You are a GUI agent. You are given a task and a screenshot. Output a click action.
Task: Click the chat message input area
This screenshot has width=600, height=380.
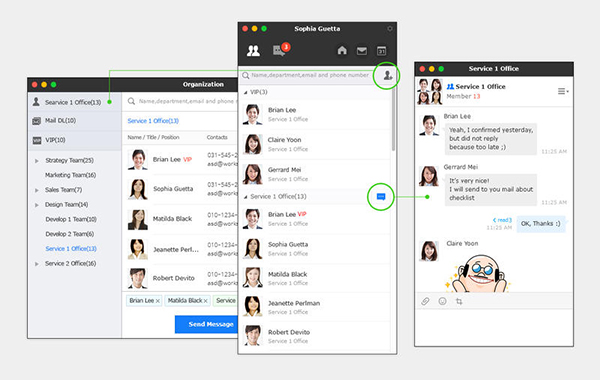coord(494,327)
